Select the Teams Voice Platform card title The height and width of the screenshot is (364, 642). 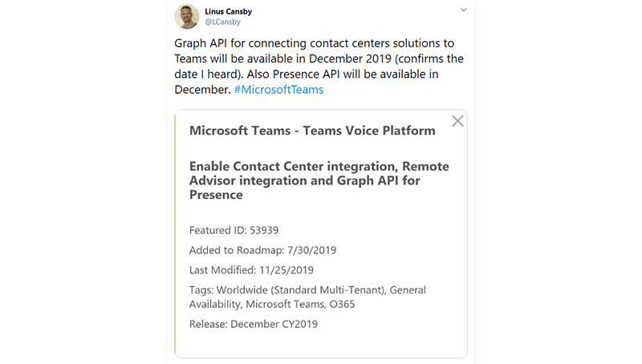[x=312, y=131]
